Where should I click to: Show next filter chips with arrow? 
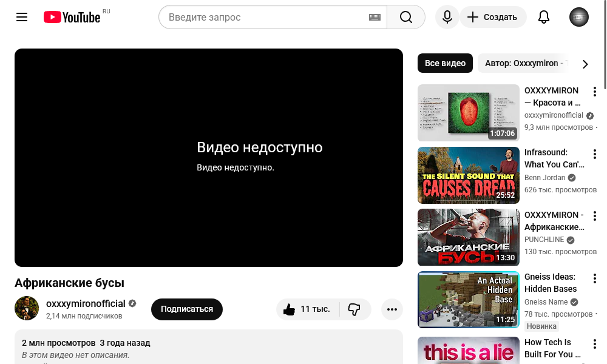(x=585, y=64)
